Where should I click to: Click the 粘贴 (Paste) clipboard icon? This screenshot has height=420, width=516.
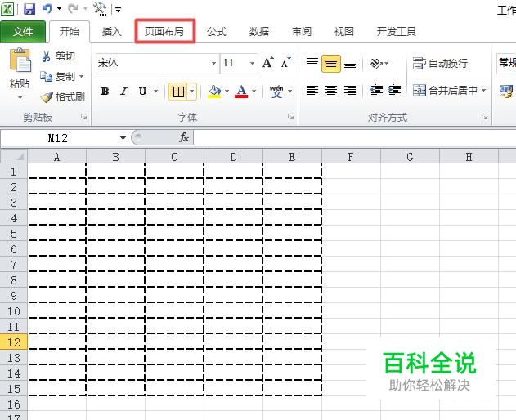20,60
